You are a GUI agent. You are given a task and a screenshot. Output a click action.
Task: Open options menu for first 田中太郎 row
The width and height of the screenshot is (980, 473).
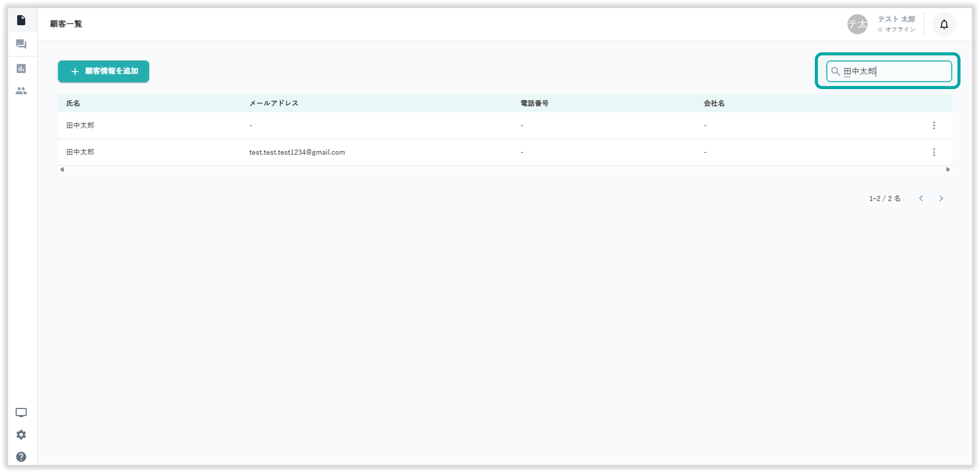[x=934, y=125]
